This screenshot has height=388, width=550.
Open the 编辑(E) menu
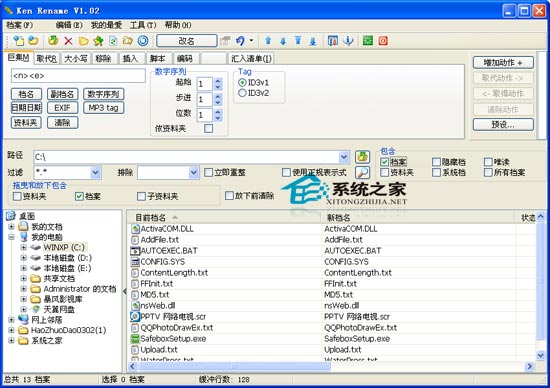(69, 25)
